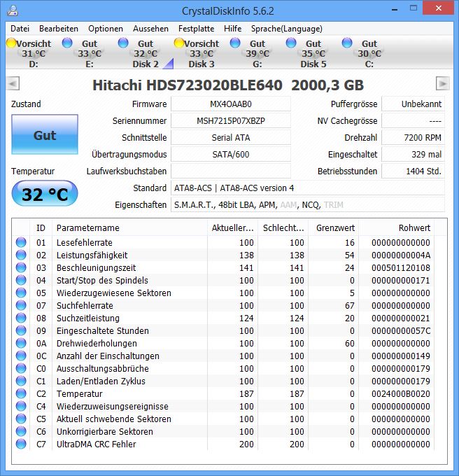
Task: Select the Aktuell schwebende Sektoren row name
Action: click(x=114, y=419)
